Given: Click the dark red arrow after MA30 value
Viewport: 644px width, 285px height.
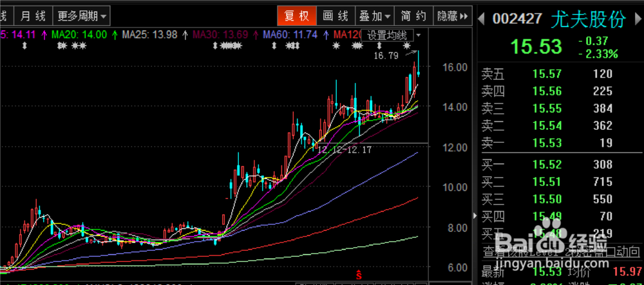Looking at the screenshot, I should coord(256,35).
